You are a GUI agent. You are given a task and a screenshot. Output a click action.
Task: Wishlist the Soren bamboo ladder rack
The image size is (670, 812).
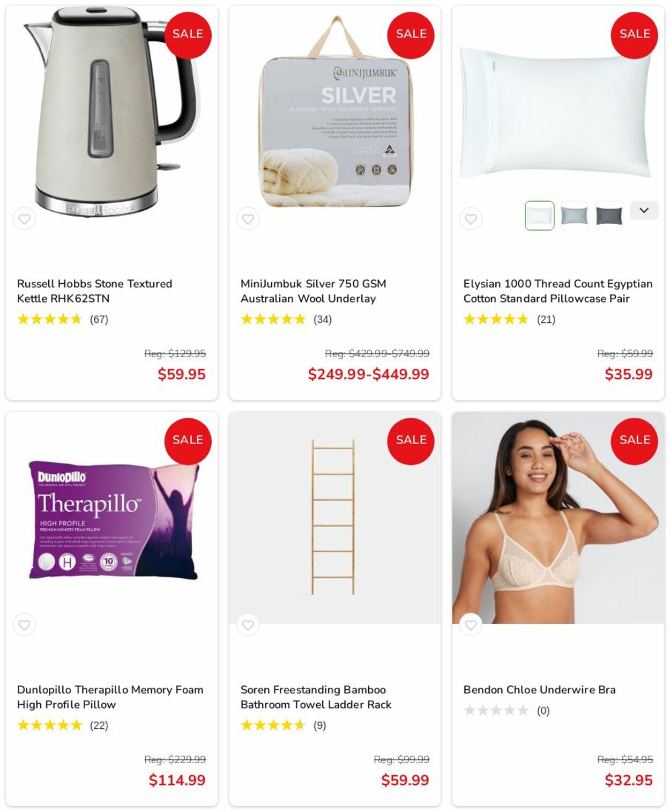tap(248, 625)
